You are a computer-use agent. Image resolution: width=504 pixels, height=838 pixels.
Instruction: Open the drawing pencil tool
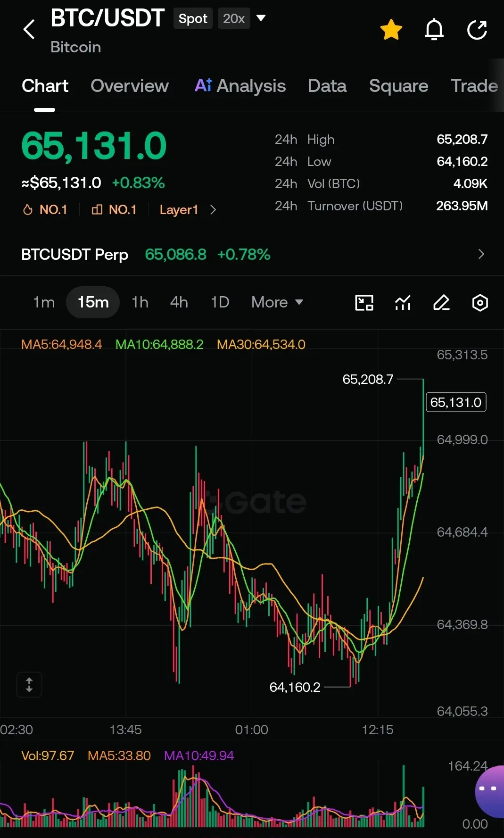point(441,303)
